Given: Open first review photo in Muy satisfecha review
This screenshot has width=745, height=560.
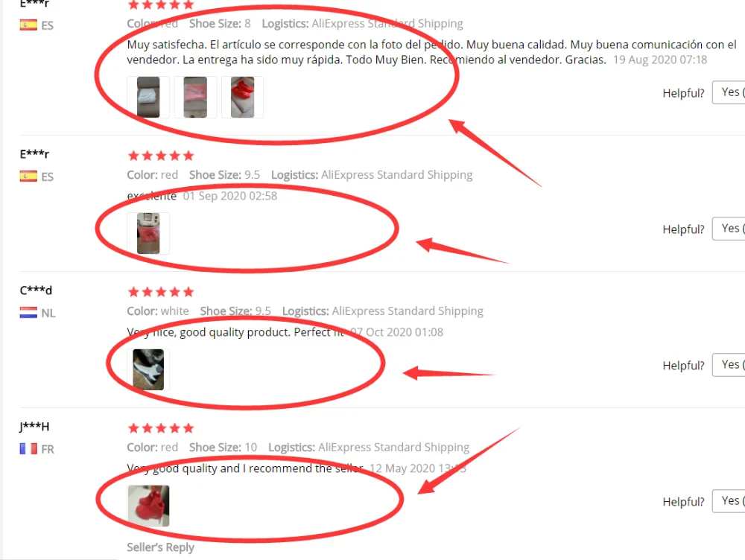Looking at the screenshot, I should [x=148, y=97].
